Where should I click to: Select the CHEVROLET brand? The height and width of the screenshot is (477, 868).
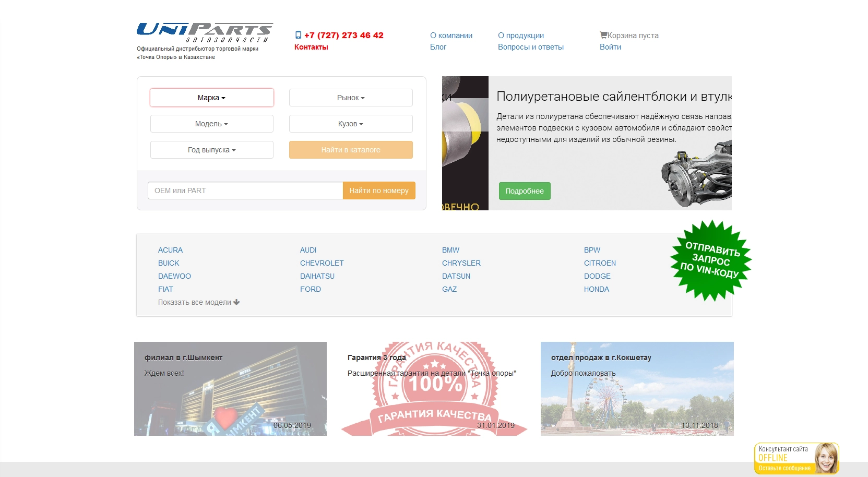tap(322, 263)
